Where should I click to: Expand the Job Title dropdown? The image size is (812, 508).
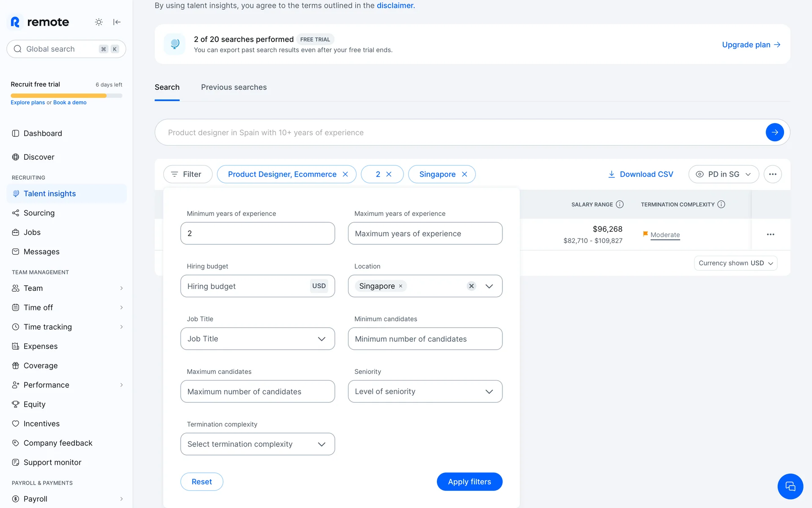[x=257, y=339]
